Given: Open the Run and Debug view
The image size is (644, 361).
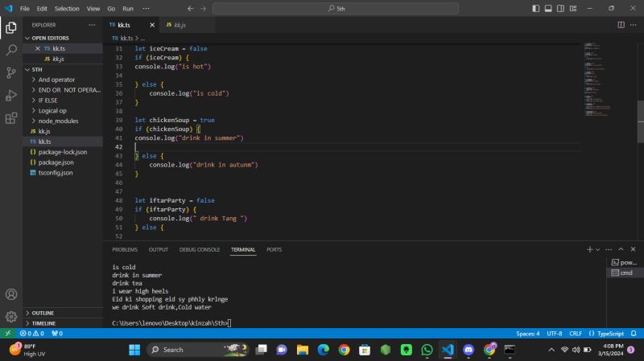Looking at the screenshot, I should pyautogui.click(x=11, y=95).
